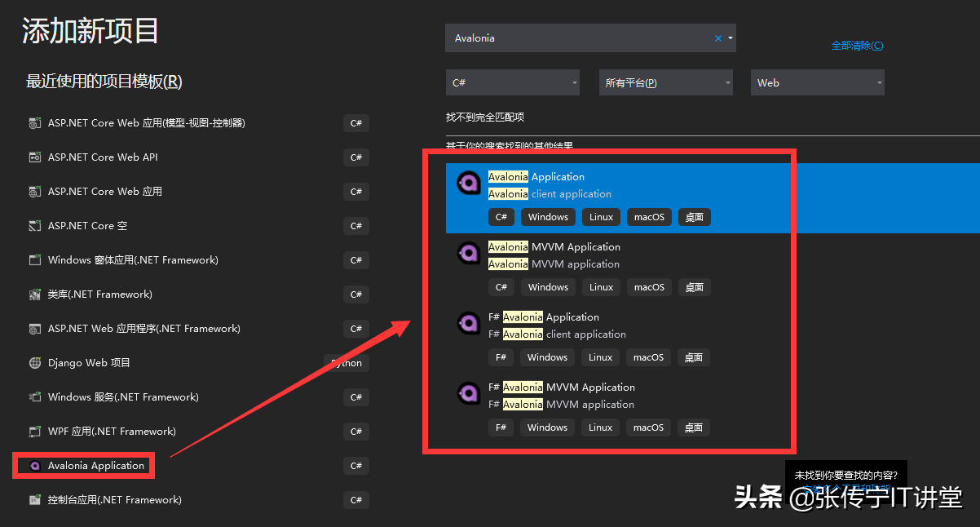The width and height of the screenshot is (980, 527).
Task: Click the 全部清除 link
Action: [857, 46]
